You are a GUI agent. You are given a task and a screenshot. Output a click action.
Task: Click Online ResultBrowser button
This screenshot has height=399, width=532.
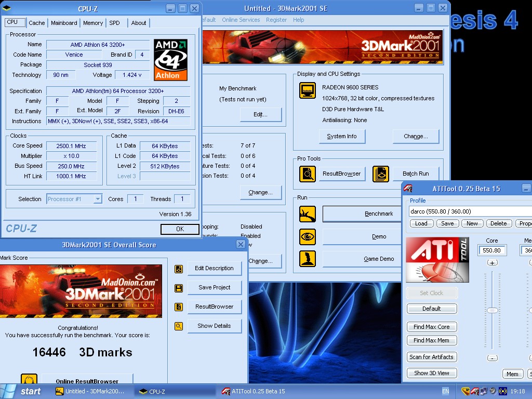[87, 380]
